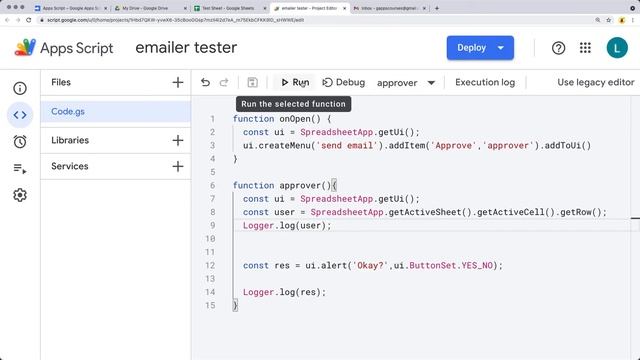The height and width of the screenshot is (360, 640).
Task: Go back in browser history
Action: pyautogui.click(x=7, y=20)
